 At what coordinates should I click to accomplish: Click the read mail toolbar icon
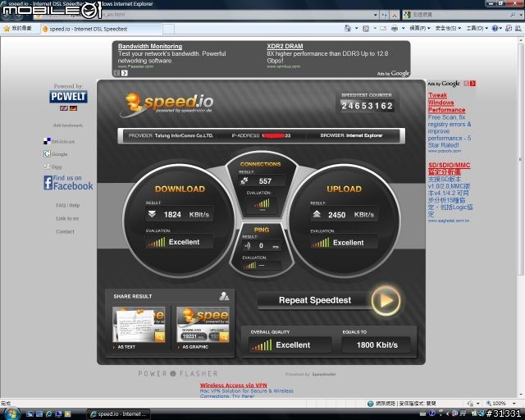coord(383,29)
